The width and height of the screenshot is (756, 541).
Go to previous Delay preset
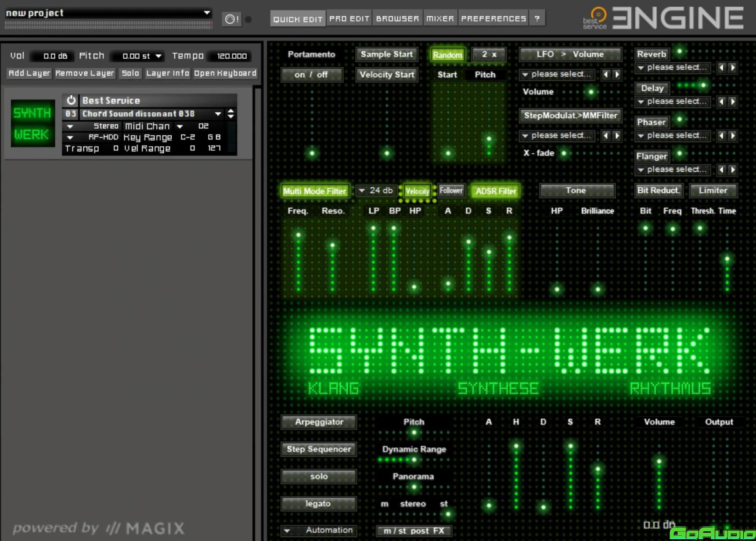pyautogui.click(x=721, y=102)
